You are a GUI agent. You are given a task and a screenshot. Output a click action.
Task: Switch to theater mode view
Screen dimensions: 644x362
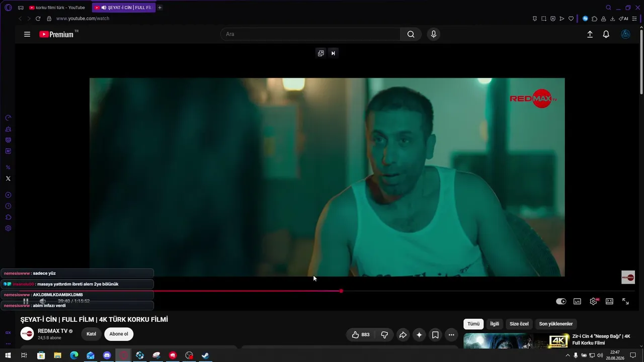pyautogui.click(x=609, y=301)
